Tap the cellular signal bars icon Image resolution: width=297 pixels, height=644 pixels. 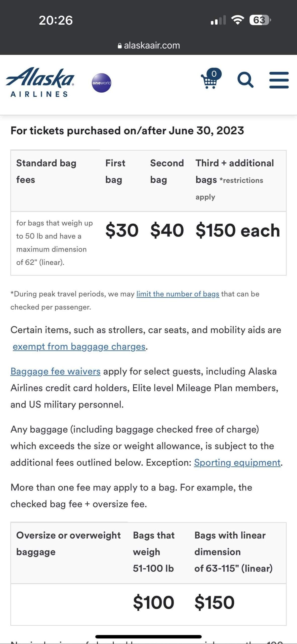tap(218, 20)
